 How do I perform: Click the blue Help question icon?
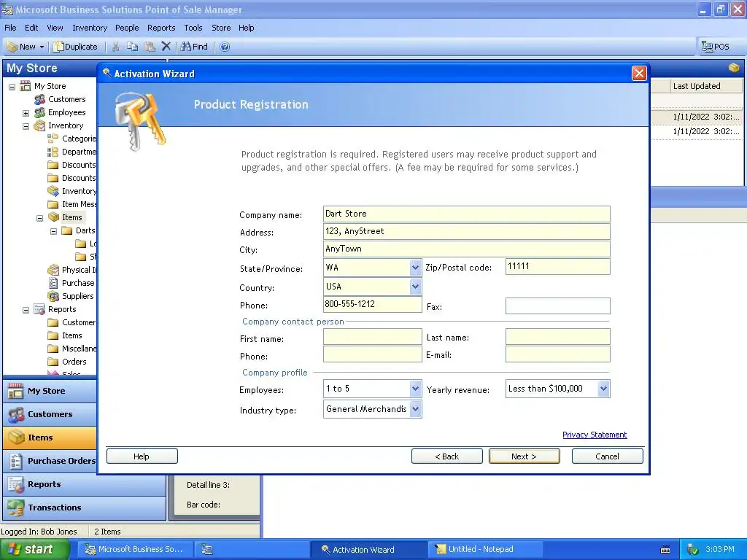click(x=225, y=47)
